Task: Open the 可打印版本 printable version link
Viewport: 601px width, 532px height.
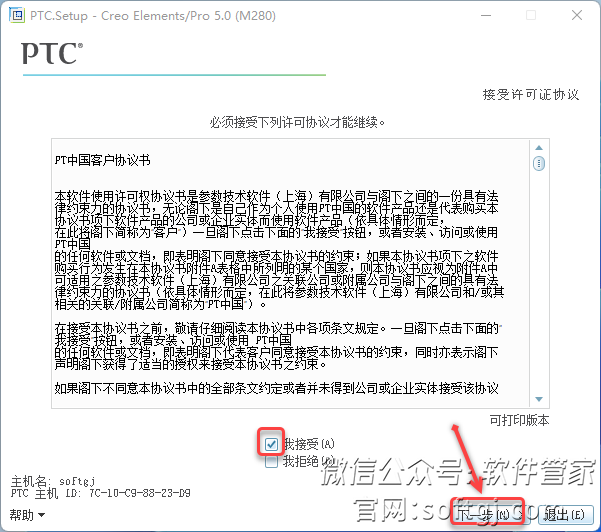Action: [519, 420]
